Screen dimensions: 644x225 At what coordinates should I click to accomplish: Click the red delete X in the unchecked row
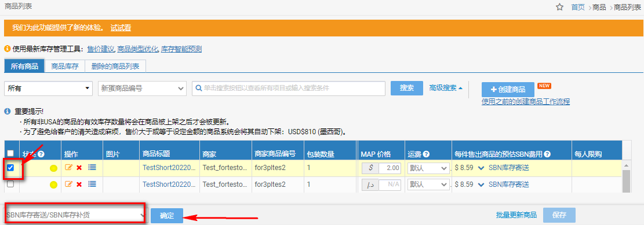[79, 185]
